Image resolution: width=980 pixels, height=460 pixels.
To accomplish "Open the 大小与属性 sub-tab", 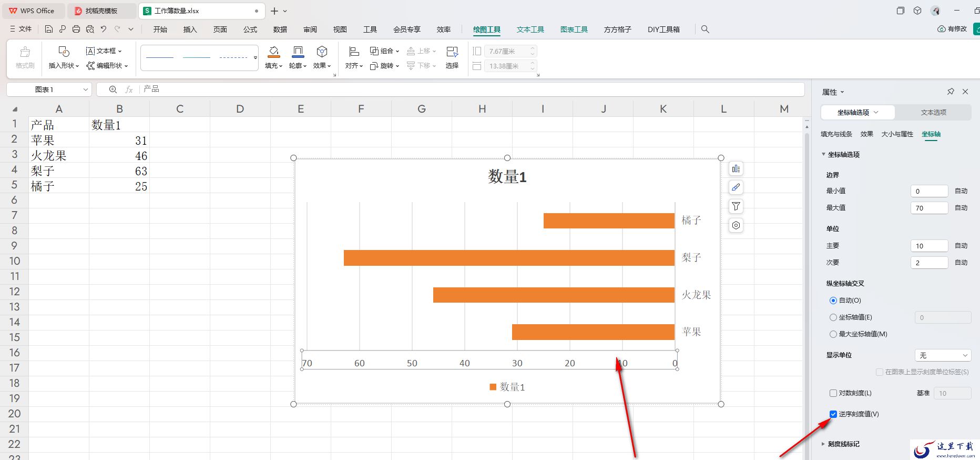I will click(x=897, y=134).
